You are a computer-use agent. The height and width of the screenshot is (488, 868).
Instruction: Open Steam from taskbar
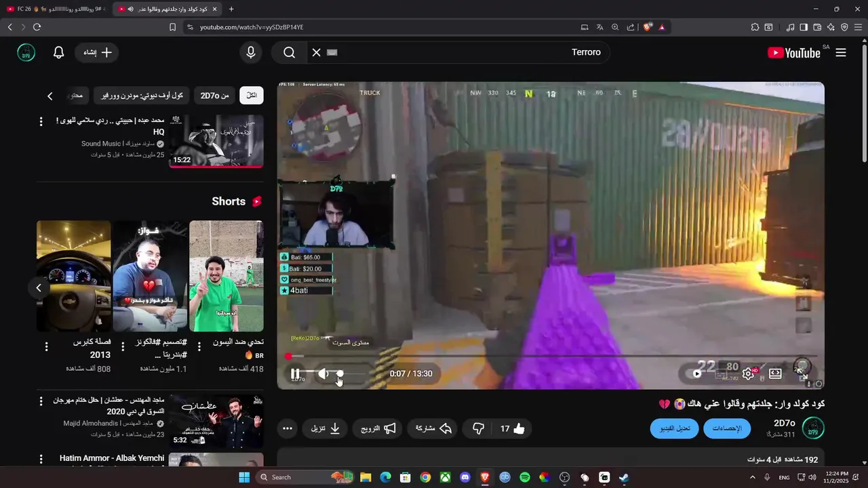coord(624,477)
